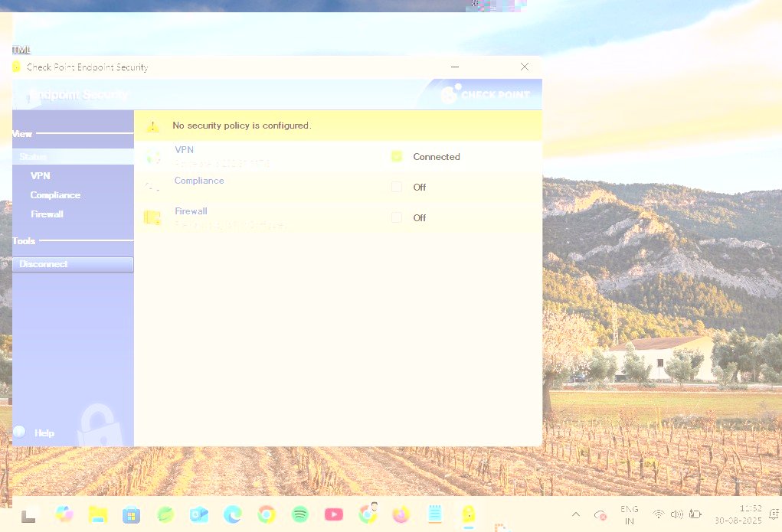Open Windows Start menu from taskbar

pyautogui.click(x=28, y=514)
